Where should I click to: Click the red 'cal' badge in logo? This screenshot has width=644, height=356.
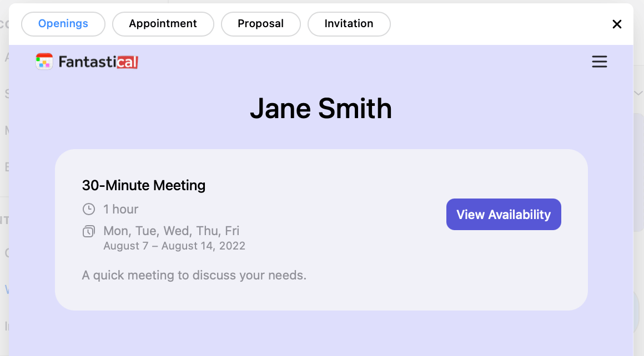click(x=128, y=62)
